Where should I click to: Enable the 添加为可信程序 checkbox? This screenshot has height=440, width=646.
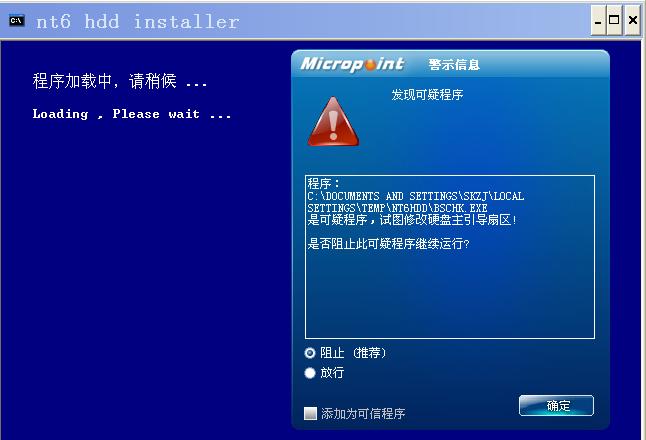(310, 413)
